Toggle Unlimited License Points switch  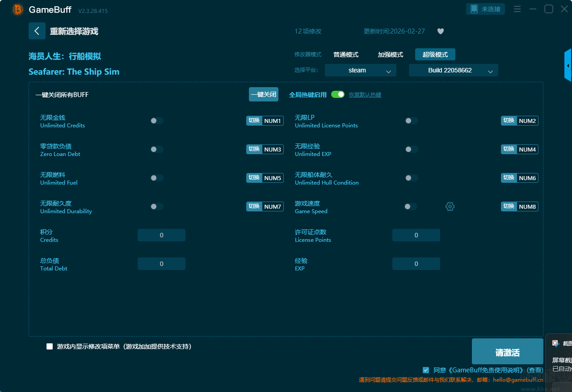[x=412, y=121]
